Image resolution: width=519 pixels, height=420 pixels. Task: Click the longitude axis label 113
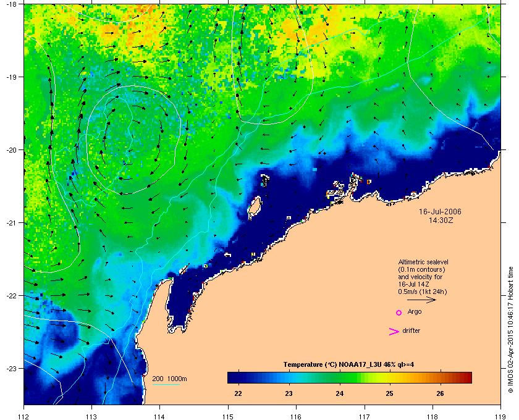click(91, 416)
